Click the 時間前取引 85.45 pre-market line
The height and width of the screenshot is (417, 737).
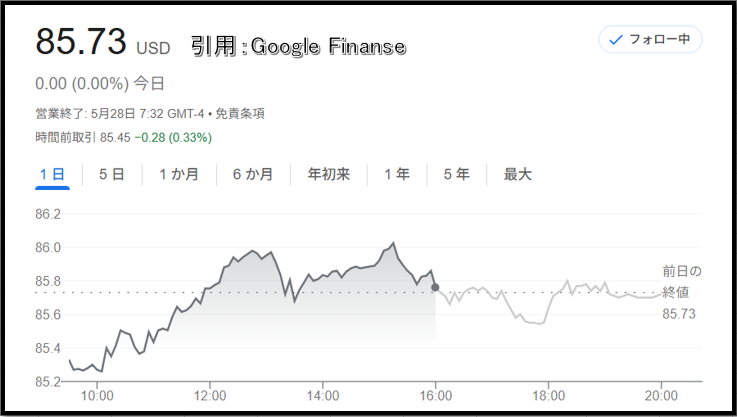[x=124, y=138]
